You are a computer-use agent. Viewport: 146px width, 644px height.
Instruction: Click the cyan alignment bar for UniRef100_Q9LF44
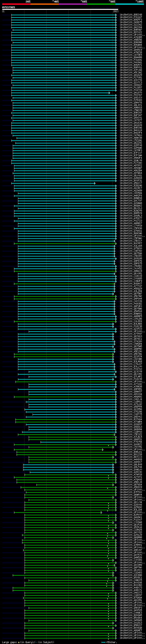(x=69, y=467)
